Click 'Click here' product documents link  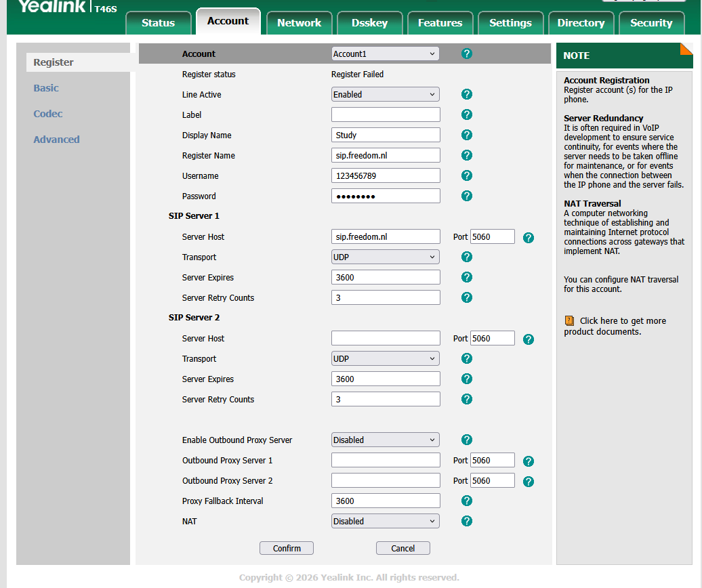tap(622, 321)
